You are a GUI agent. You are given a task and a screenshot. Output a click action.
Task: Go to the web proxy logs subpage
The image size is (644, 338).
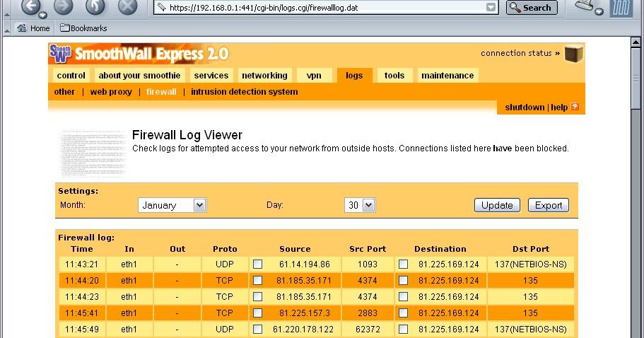(111, 92)
